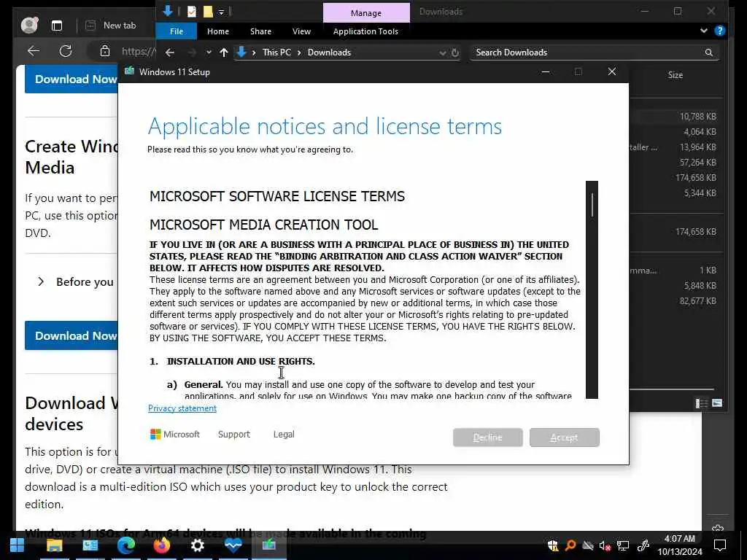The image size is (747, 560).
Task: Go back in File Explorer navigation
Action: point(169,52)
